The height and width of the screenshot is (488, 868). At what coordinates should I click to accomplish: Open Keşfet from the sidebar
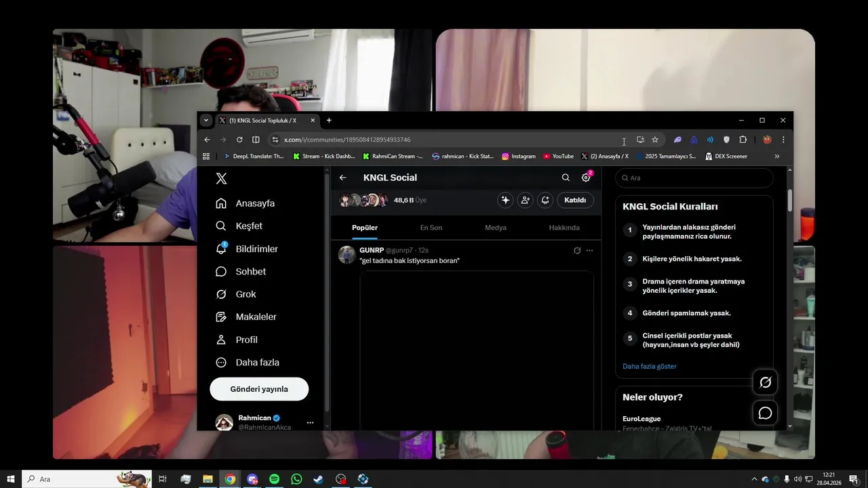239,226
